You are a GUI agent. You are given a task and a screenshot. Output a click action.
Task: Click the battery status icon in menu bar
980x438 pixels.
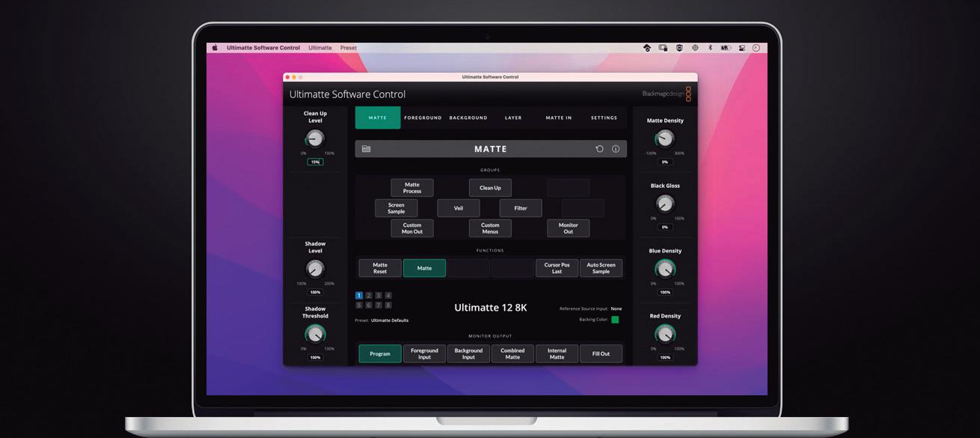[725, 48]
